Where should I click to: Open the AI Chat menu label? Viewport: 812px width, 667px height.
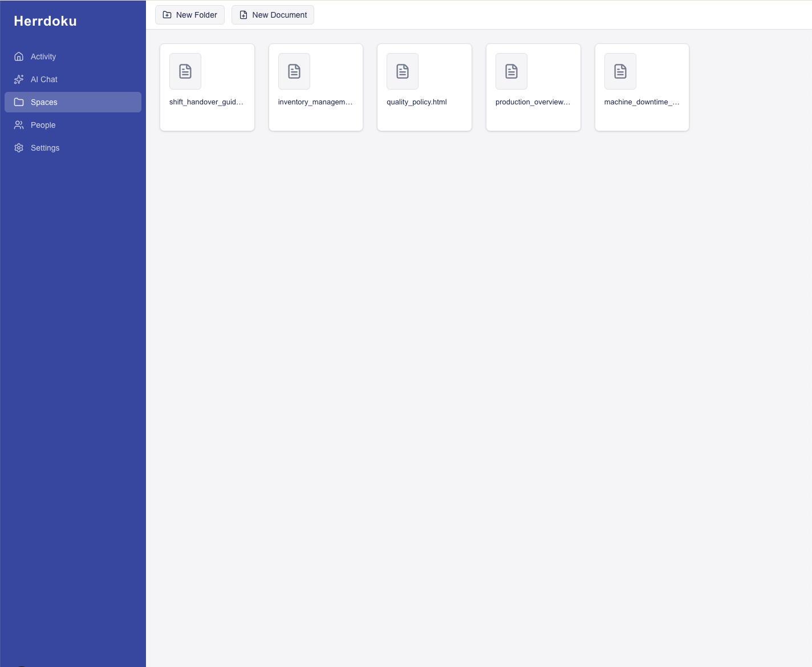[44, 79]
